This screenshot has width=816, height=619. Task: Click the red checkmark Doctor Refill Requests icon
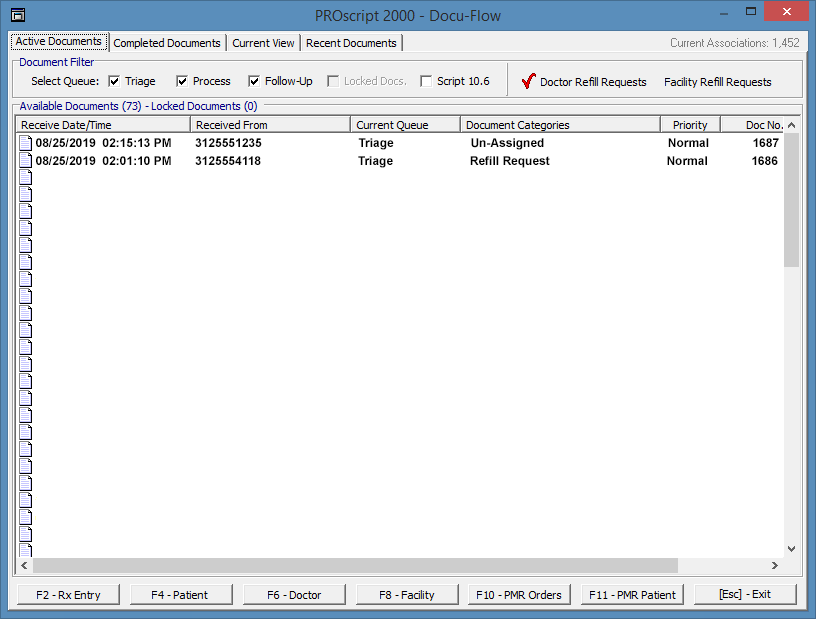click(529, 81)
